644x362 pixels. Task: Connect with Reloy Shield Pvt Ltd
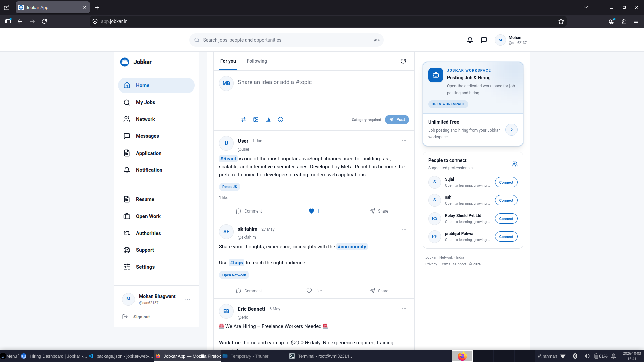coord(506,219)
